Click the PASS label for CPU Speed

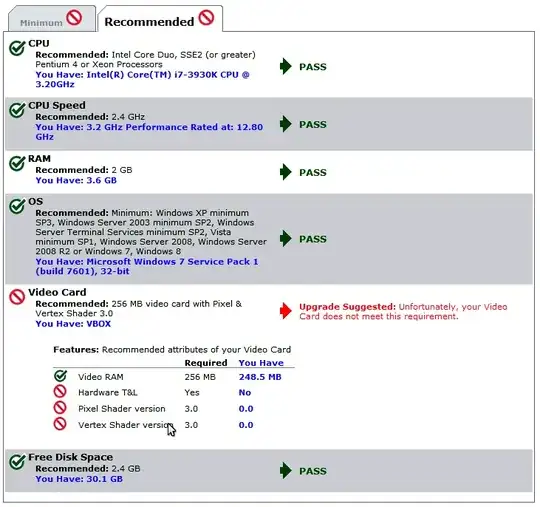(313, 124)
